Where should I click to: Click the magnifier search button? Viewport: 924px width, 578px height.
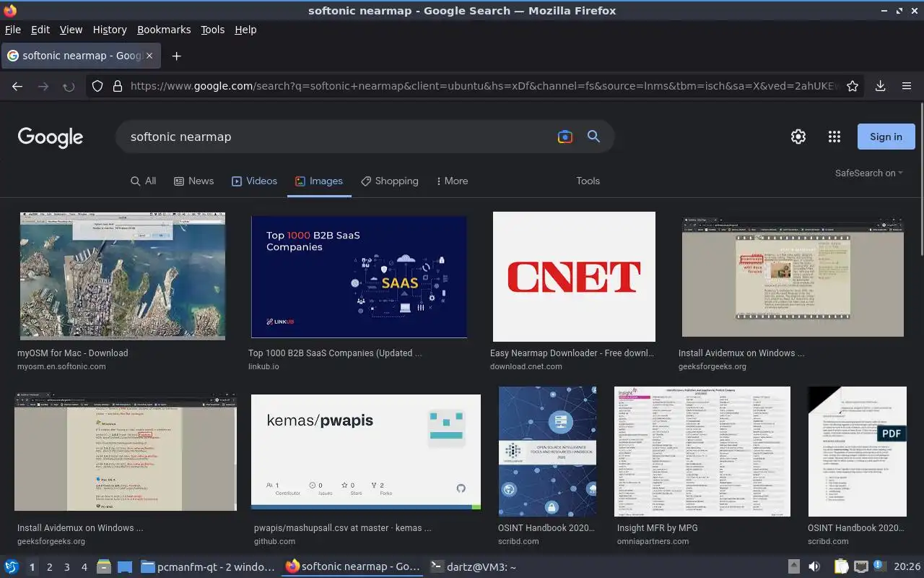pyautogui.click(x=593, y=137)
